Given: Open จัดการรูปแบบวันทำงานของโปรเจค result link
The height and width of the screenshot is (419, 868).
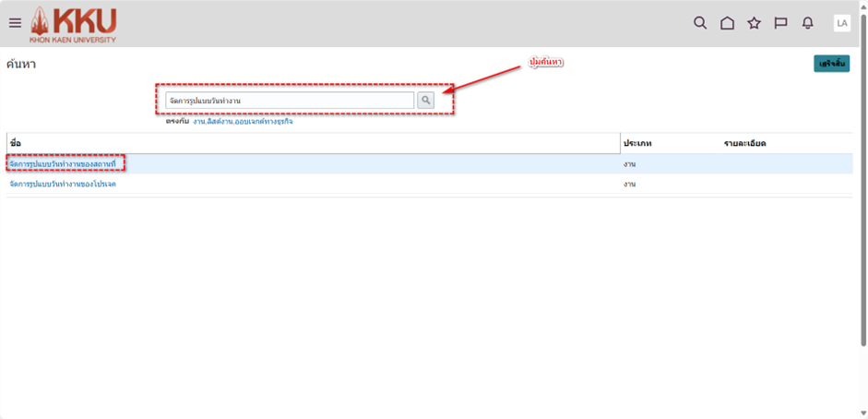Looking at the screenshot, I should [x=63, y=185].
